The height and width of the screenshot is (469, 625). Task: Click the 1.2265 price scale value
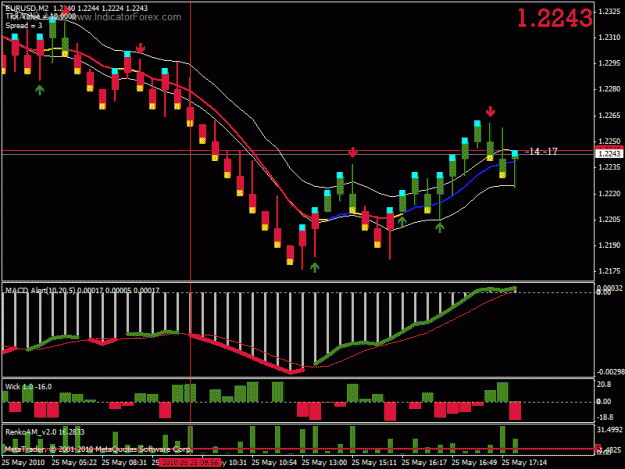[x=610, y=116]
